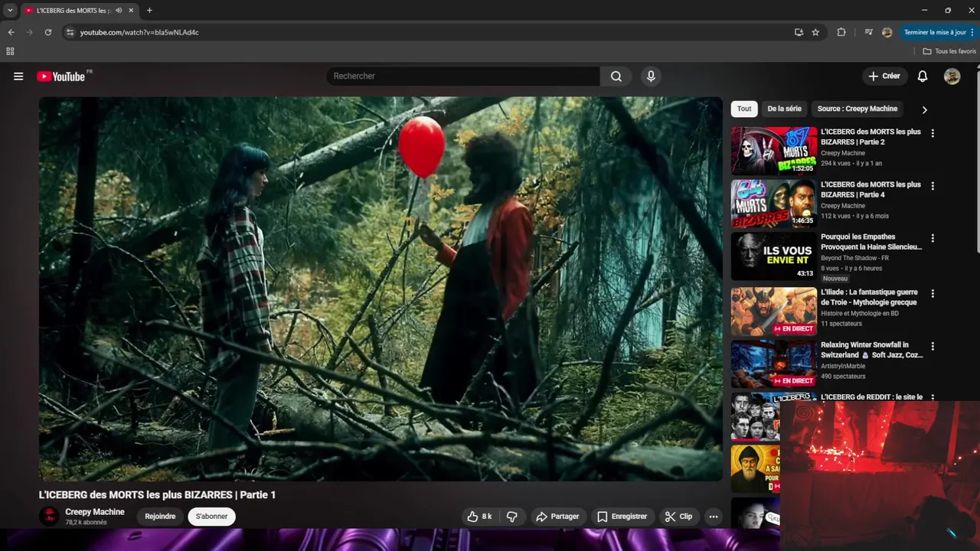Viewport: 980px width, 551px height.
Task: Open a new browser tab
Action: tap(149, 11)
